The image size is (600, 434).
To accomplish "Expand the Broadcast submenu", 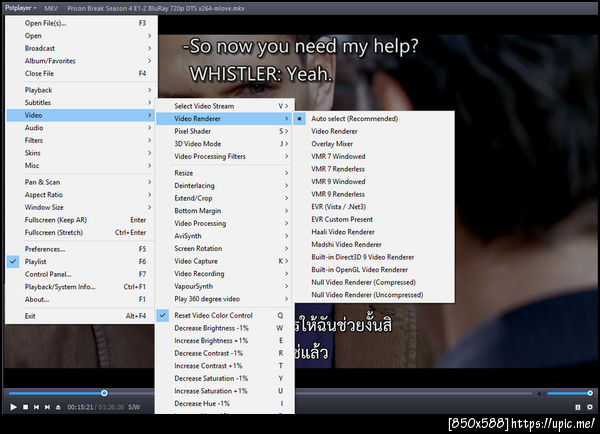I will [x=80, y=49].
